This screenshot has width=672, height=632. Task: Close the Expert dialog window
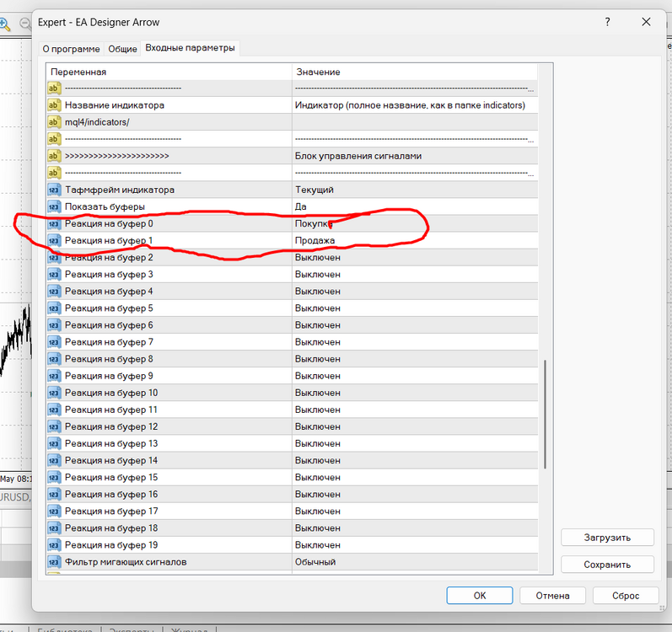coord(647,22)
